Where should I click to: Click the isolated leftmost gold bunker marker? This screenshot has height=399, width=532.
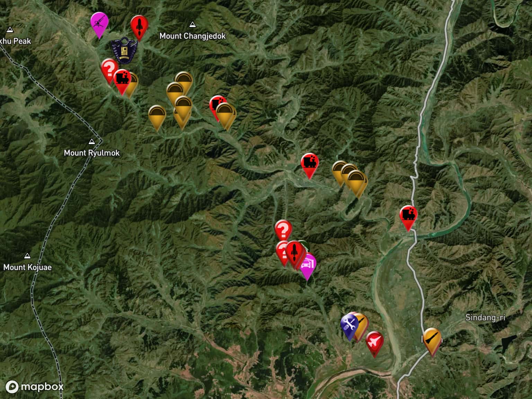point(157,115)
